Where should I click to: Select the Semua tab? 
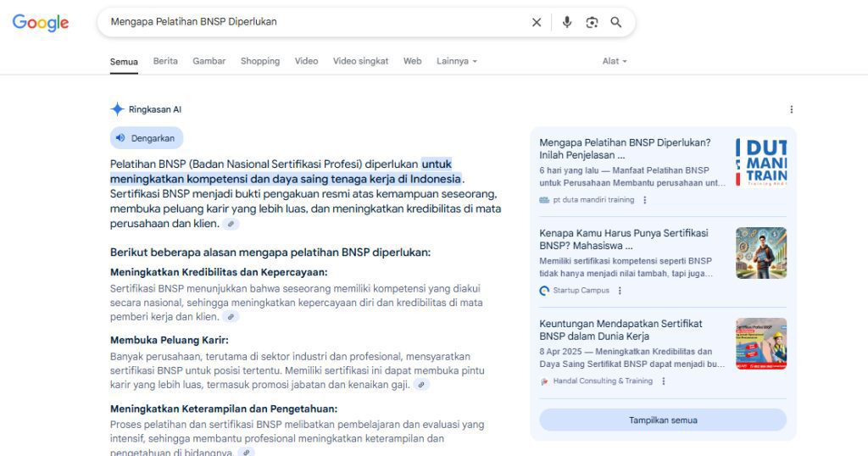124,61
